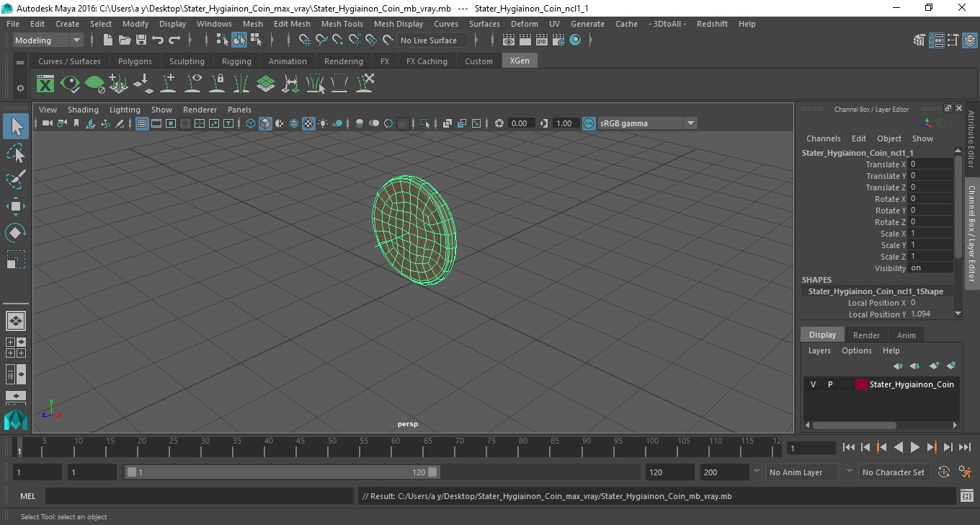
Task: Open the sRGB gamma view transform dropdown
Action: click(647, 123)
